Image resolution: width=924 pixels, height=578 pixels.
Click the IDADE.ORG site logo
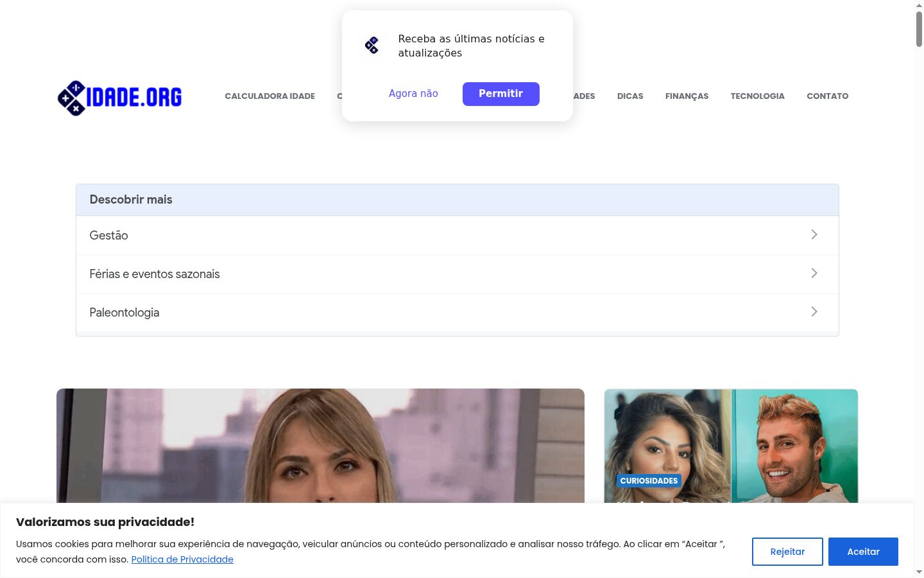click(x=120, y=98)
